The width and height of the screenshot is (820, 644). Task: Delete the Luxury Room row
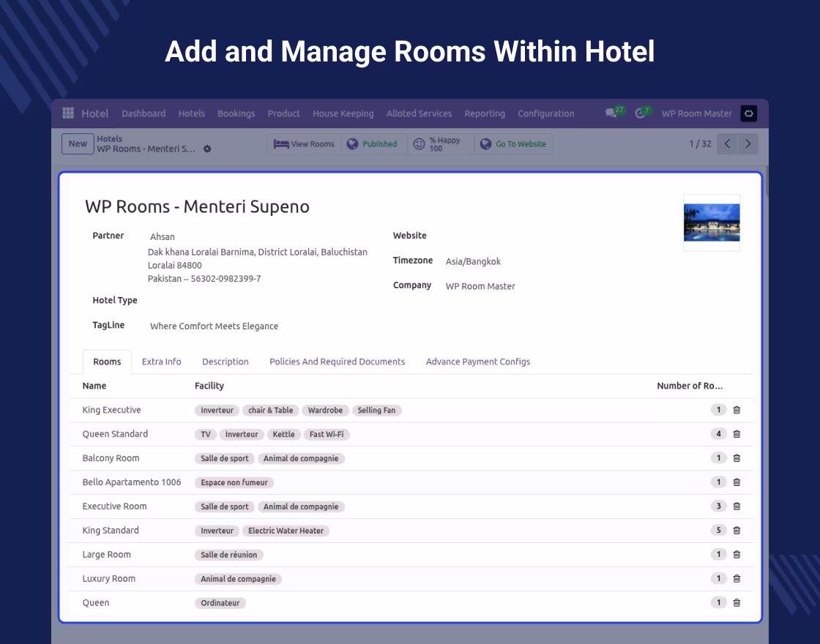click(x=737, y=578)
